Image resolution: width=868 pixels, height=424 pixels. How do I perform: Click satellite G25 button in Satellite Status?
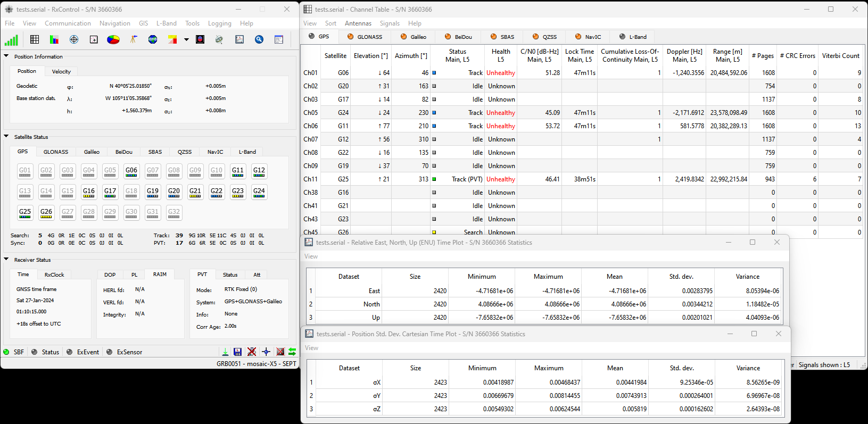[25, 213]
